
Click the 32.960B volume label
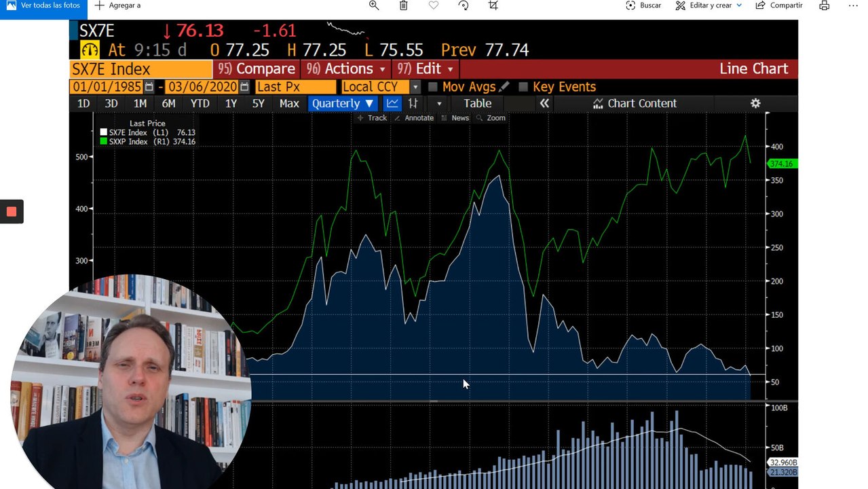[783, 463]
